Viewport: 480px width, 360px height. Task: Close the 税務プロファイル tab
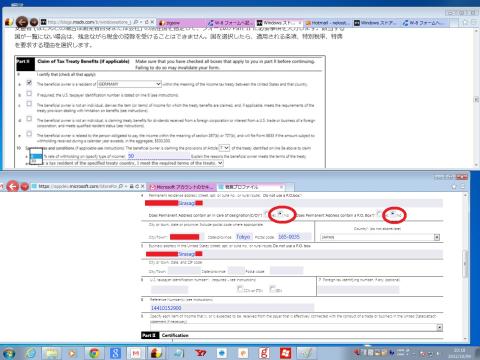click(x=281, y=187)
